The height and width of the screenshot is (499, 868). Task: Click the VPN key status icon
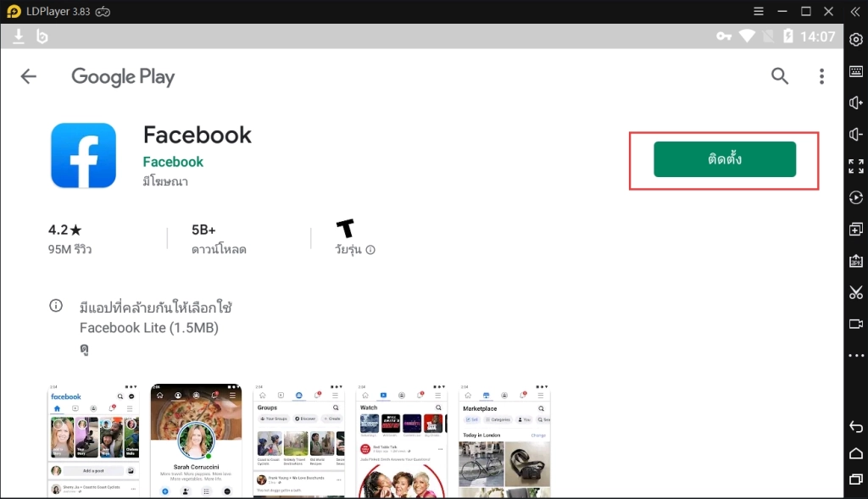tap(724, 36)
